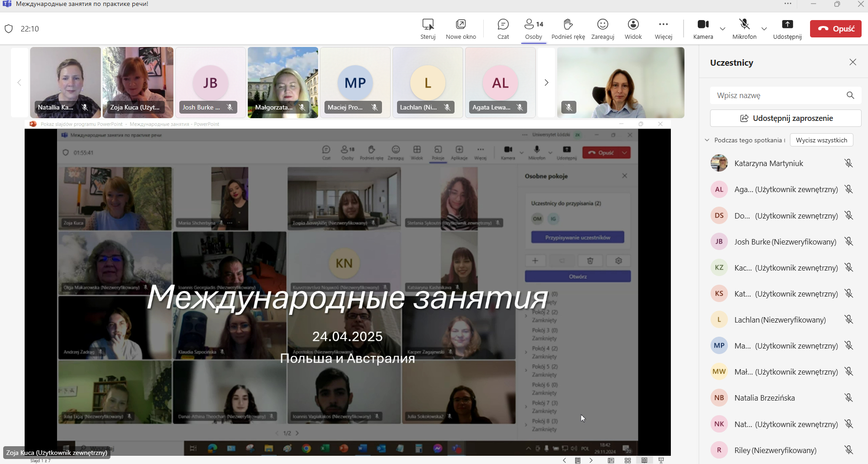
Task: Leave the meeting with Opuść
Action: click(x=836, y=29)
